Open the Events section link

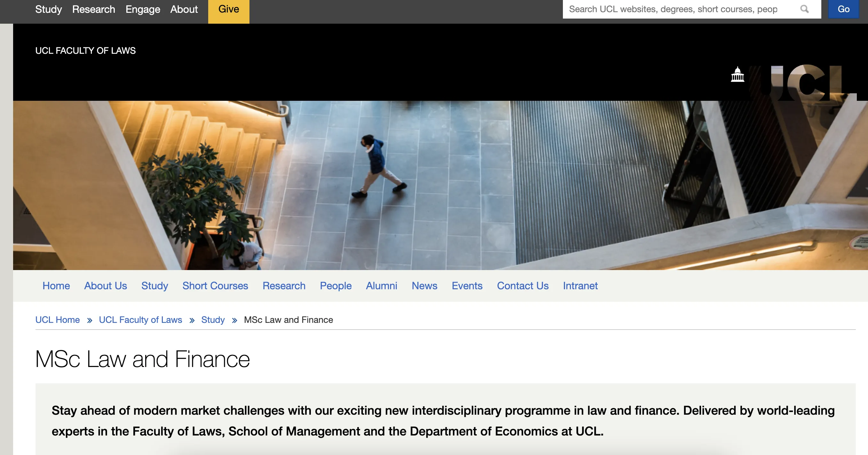[x=467, y=286]
